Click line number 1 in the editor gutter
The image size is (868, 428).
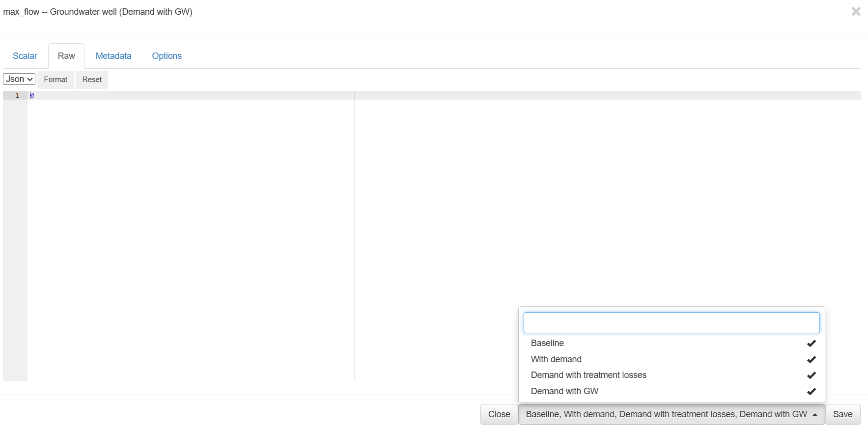(x=17, y=95)
